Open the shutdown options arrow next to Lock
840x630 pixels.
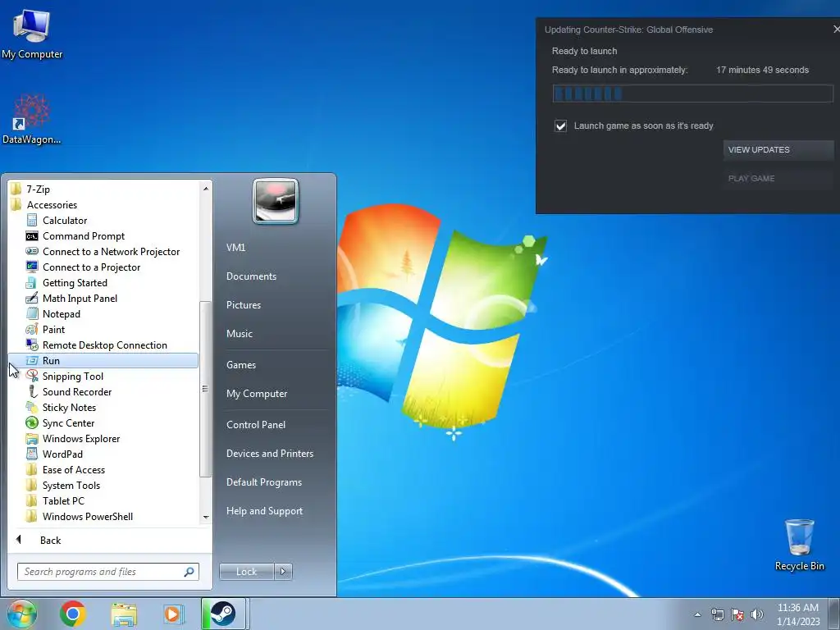click(x=283, y=572)
